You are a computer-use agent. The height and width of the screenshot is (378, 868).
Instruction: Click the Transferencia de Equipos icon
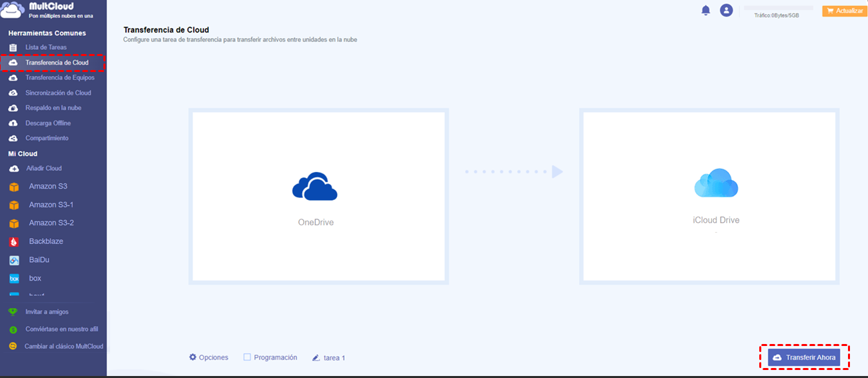pyautogui.click(x=13, y=78)
